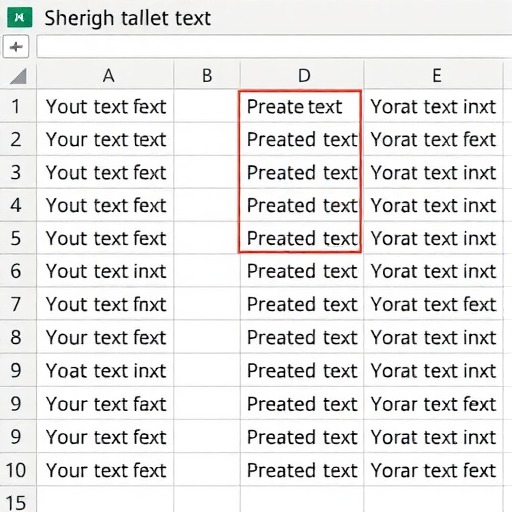
Task: Select row 6 header
Action: click(x=18, y=271)
